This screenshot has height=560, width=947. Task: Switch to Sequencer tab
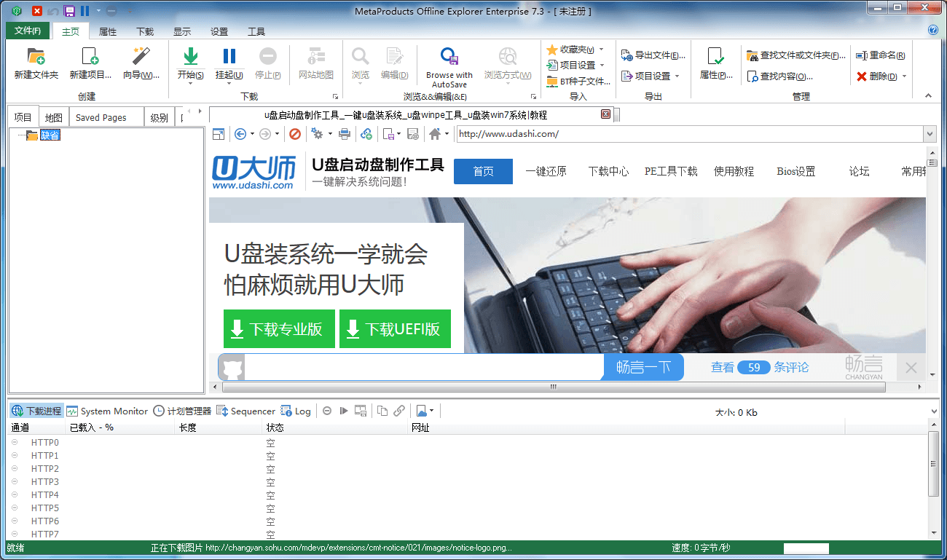click(246, 411)
